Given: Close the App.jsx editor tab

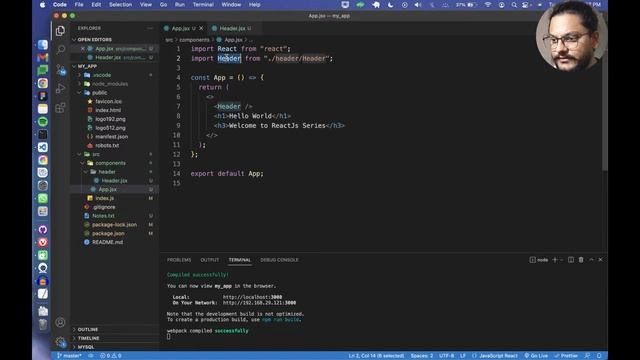Looking at the screenshot, I should 201,28.
